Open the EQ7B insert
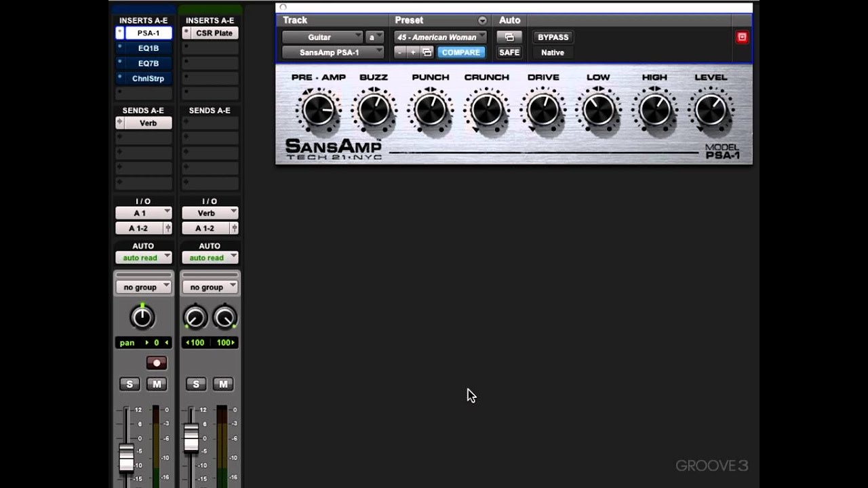868x488 pixels. [149, 63]
